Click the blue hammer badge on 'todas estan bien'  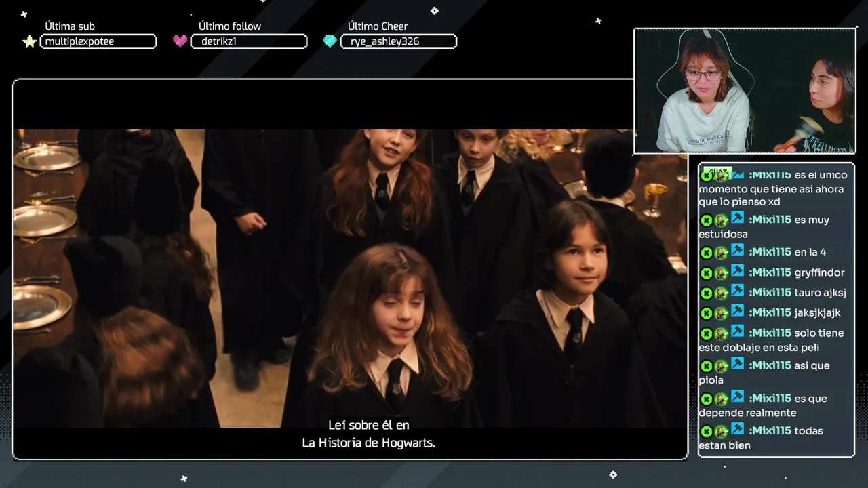pyautogui.click(x=738, y=429)
